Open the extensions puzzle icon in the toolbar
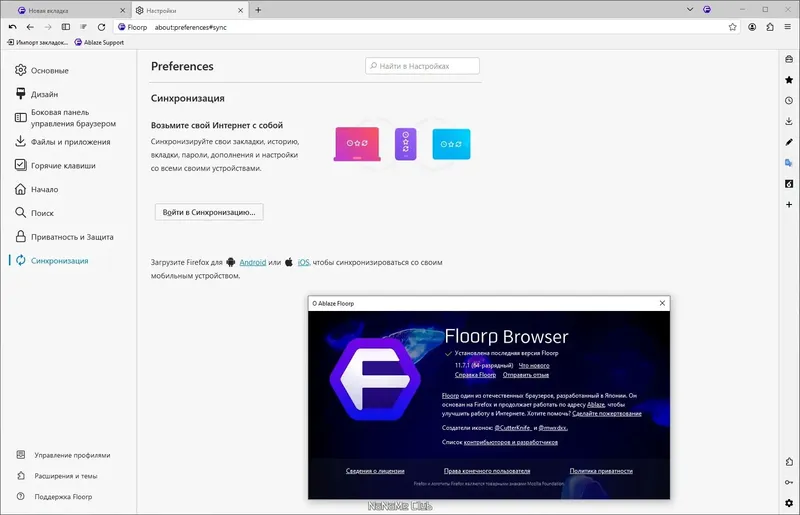This screenshot has width=800, height=515. click(x=770, y=27)
